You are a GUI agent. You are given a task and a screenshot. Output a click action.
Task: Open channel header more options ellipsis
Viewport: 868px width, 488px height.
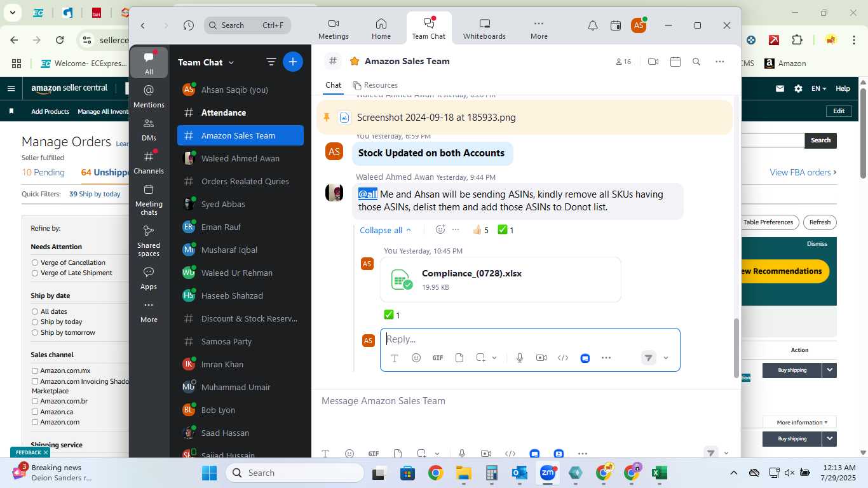719,62
